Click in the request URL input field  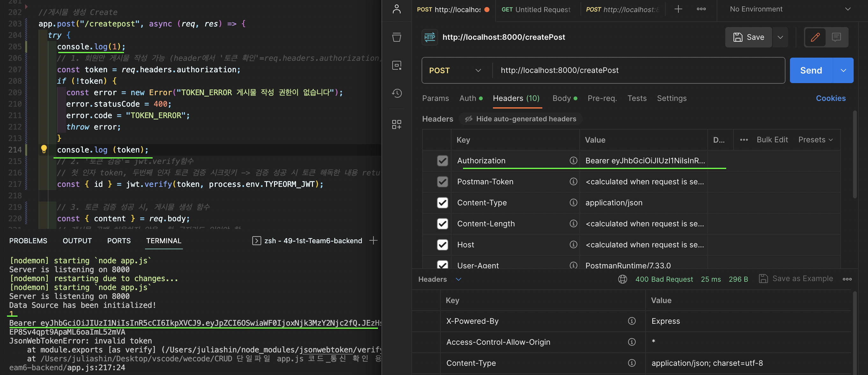[x=637, y=70]
